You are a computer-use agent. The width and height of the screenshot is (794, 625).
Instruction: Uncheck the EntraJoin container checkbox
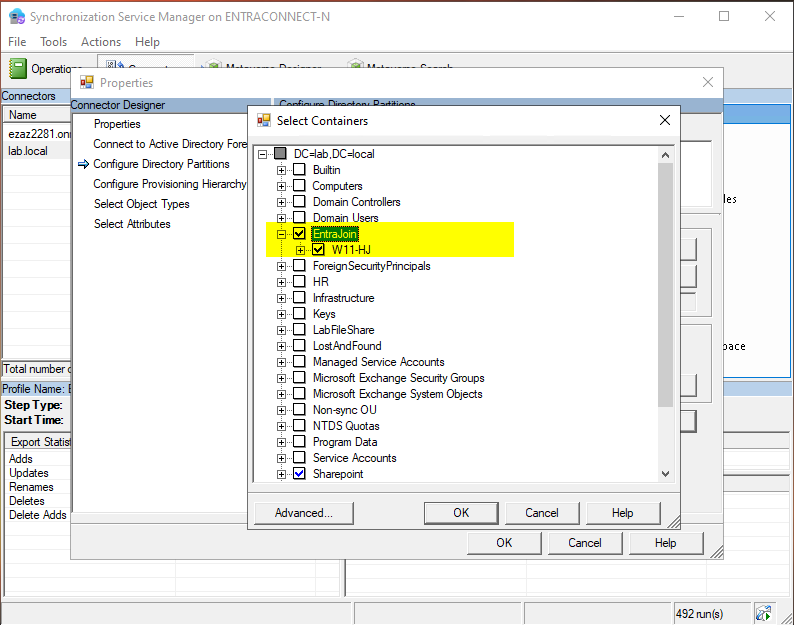pyautogui.click(x=299, y=233)
